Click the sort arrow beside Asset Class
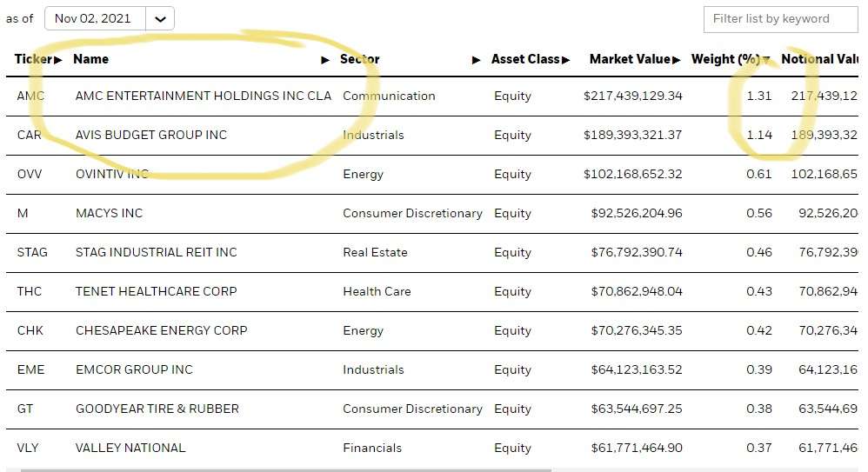The image size is (868, 472). (x=566, y=60)
